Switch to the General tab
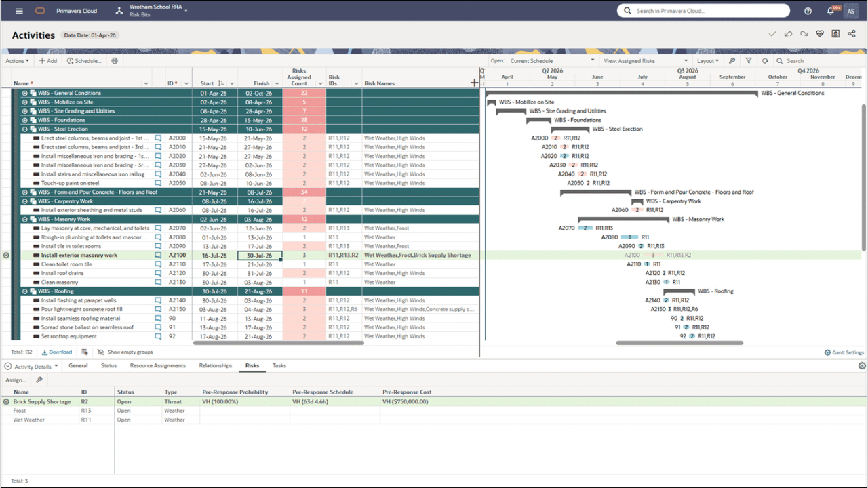 (x=78, y=366)
